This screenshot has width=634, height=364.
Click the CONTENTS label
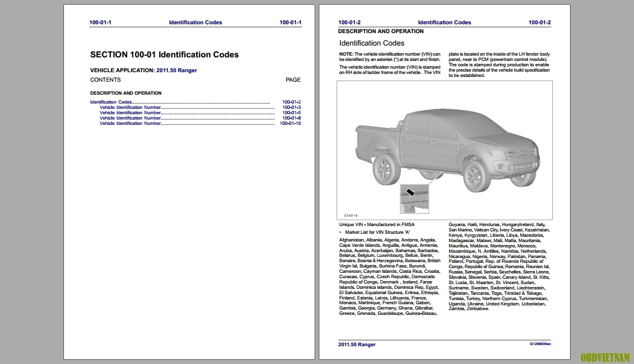[x=105, y=80]
